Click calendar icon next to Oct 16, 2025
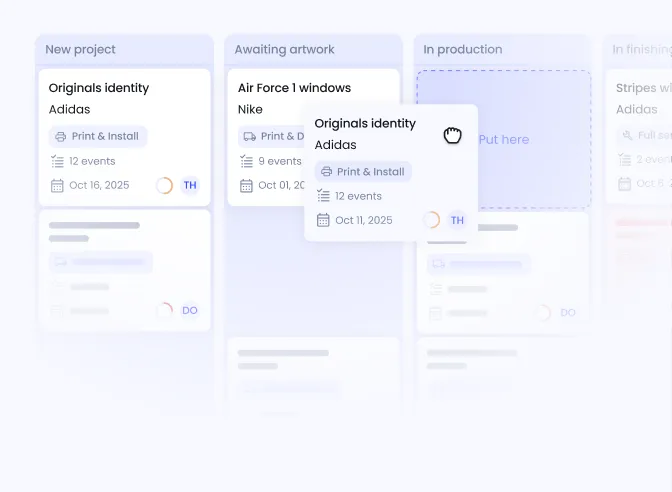Screen dimensions: 672x492 [57, 186]
